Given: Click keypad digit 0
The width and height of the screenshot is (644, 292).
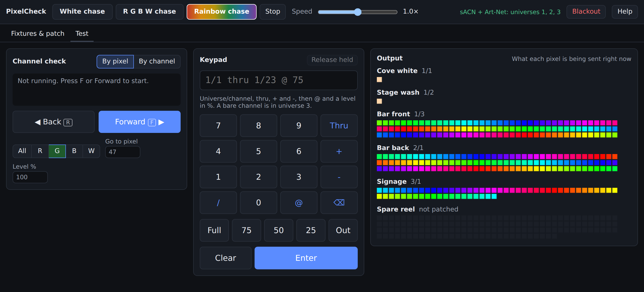Looking at the screenshot, I should (x=258, y=202).
